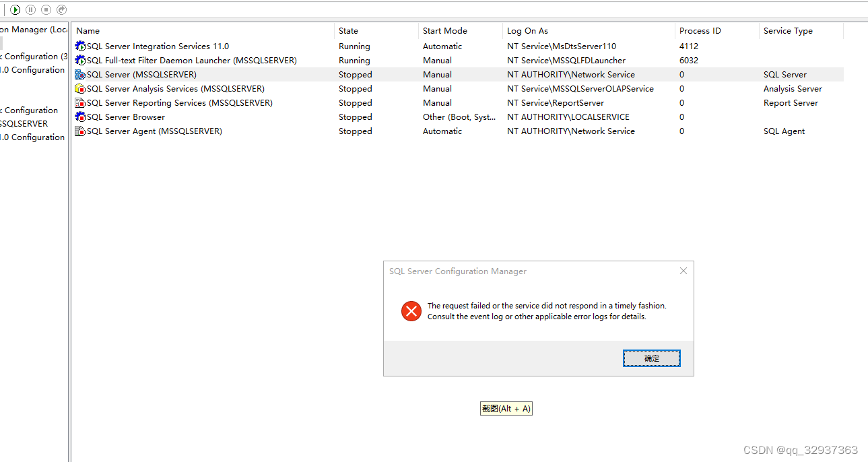Select the SQL Server Browser service icon

(79, 117)
